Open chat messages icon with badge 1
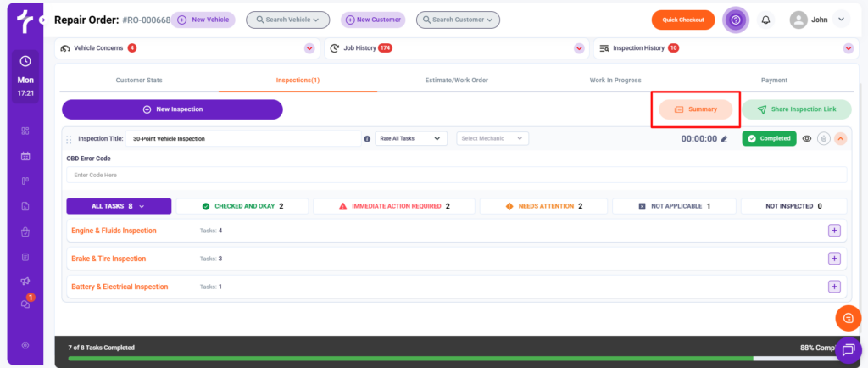This screenshot has width=868, height=368. (x=26, y=303)
